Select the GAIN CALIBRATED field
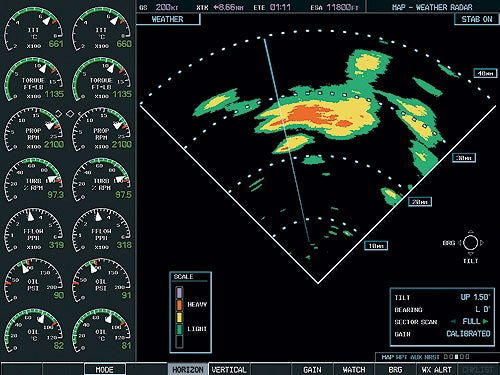Screen dimensions: 500x375 point(468,334)
